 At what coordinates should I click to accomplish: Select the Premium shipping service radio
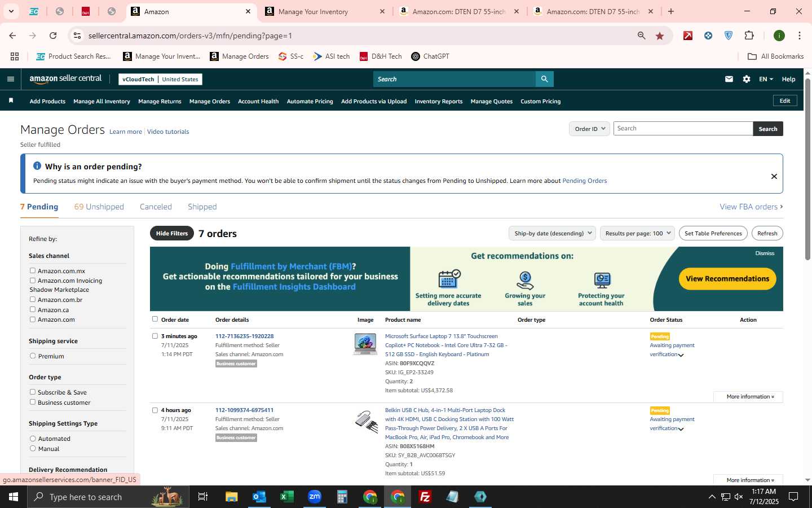click(x=33, y=356)
